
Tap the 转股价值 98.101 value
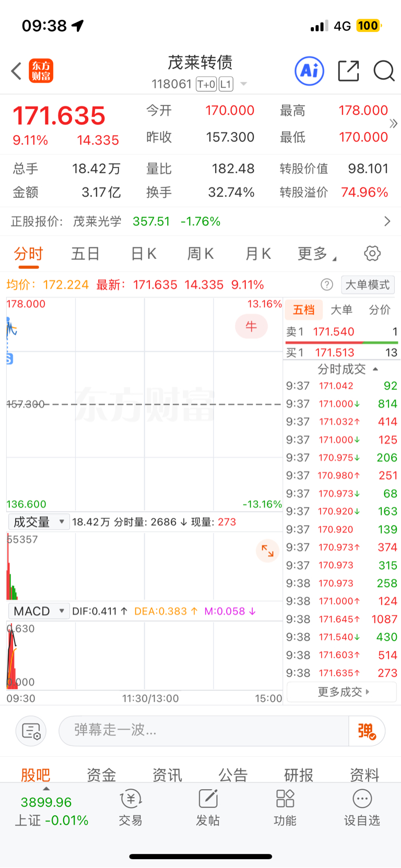[x=369, y=169]
